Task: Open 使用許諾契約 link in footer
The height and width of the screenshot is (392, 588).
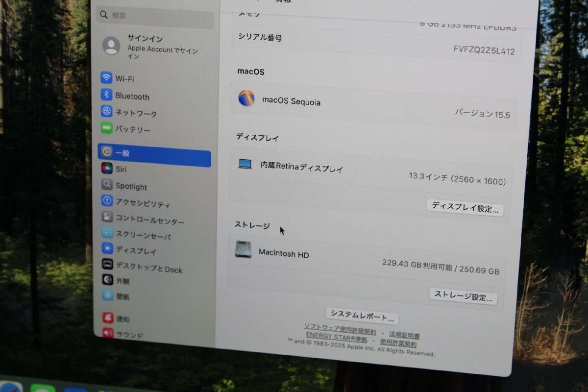Action: tap(398, 343)
